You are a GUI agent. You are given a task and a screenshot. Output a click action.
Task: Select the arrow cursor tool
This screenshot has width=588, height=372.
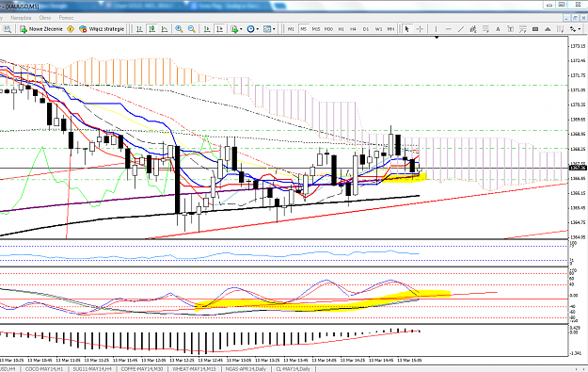pyautogui.click(x=407, y=29)
